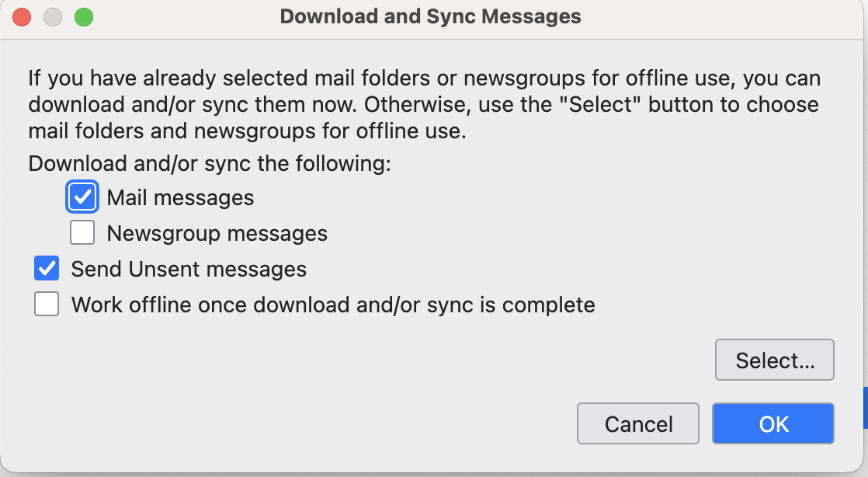Uncheck the Mail messages checkbox
The image size is (868, 477).
tap(82, 197)
